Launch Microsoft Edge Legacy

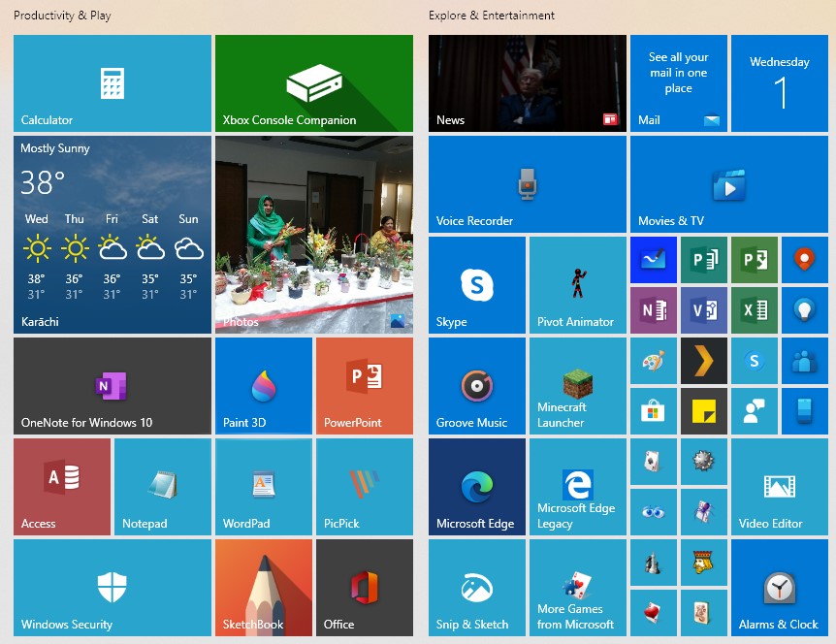pos(578,487)
